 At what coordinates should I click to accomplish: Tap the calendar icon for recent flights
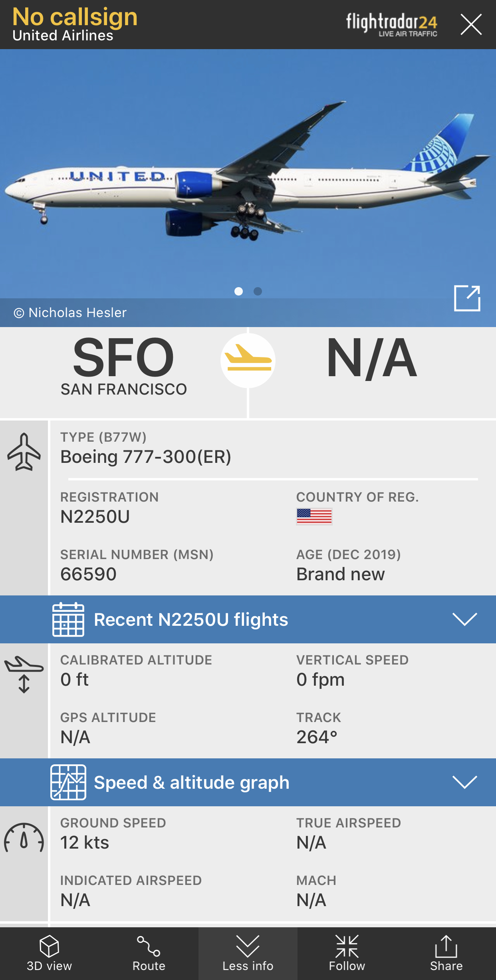click(68, 619)
